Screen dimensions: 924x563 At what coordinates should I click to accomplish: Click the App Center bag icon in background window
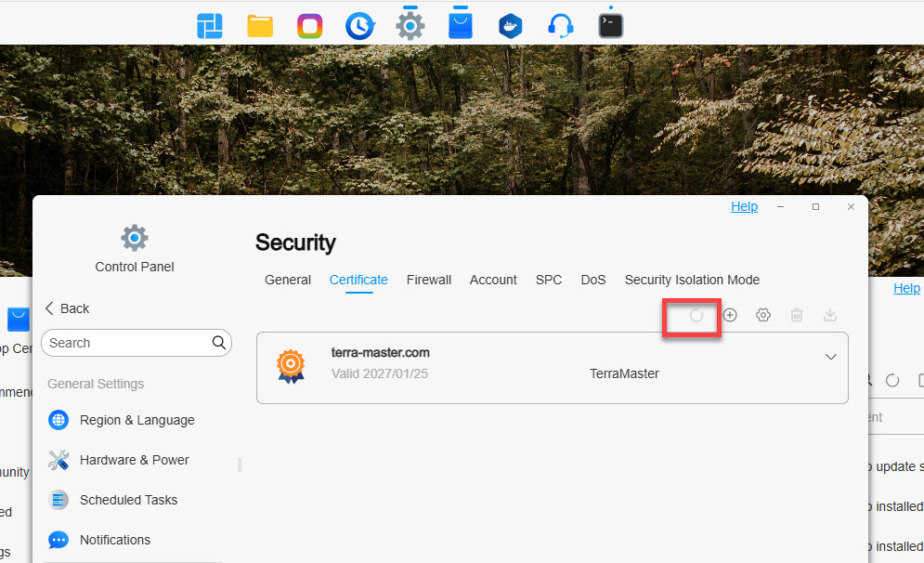click(x=19, y=319)
